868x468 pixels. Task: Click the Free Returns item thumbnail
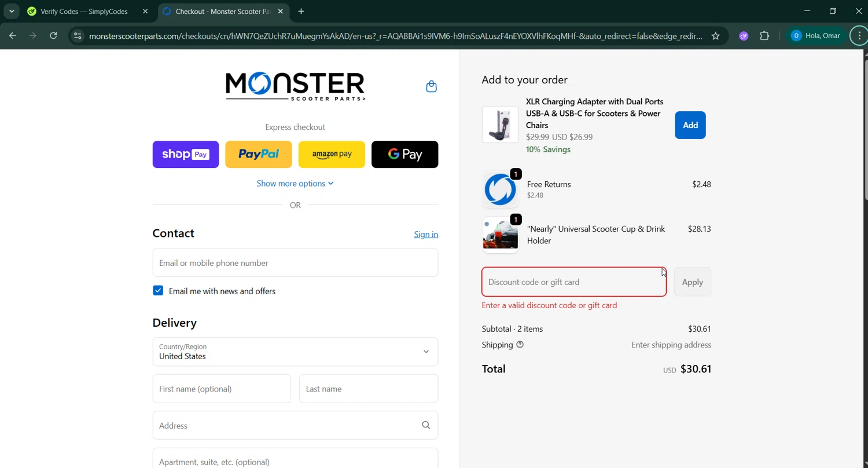(x=500, y=189)
